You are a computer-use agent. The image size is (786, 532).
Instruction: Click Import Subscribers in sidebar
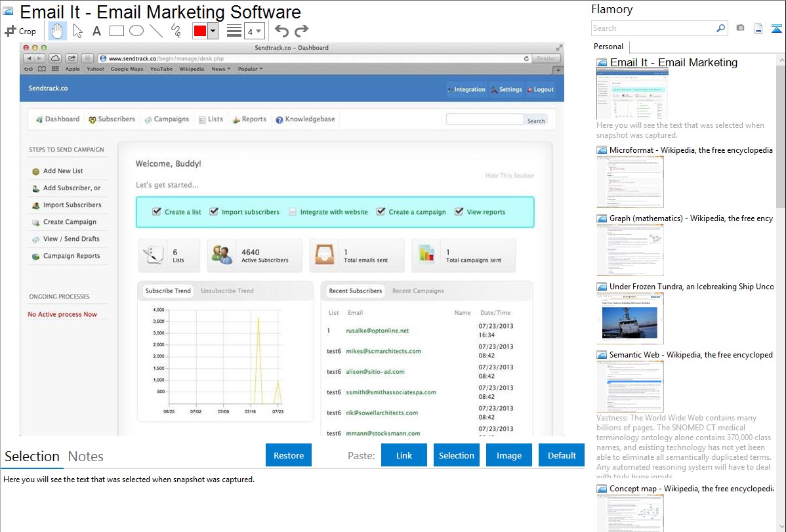[72, 205]
